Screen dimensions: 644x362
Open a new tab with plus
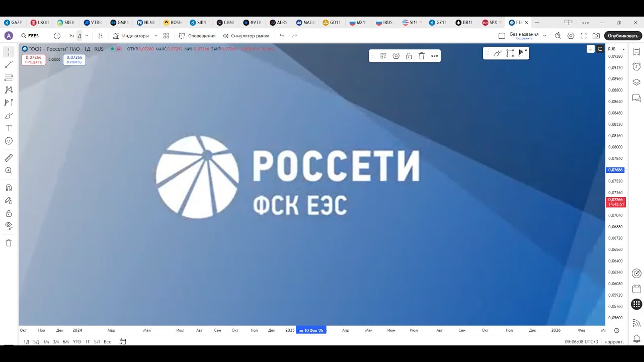pyautogui.click(x=537, y=23)
